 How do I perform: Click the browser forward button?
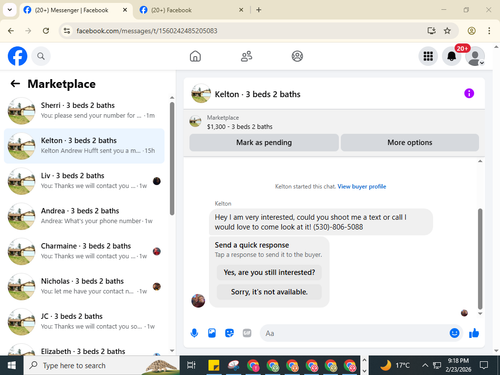coord(28,31)
